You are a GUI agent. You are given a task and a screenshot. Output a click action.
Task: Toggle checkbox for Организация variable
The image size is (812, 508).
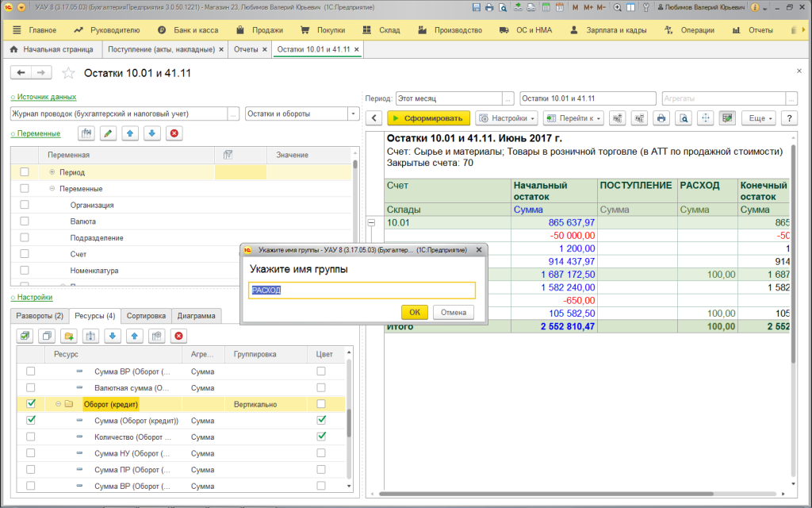pos(25,205)
